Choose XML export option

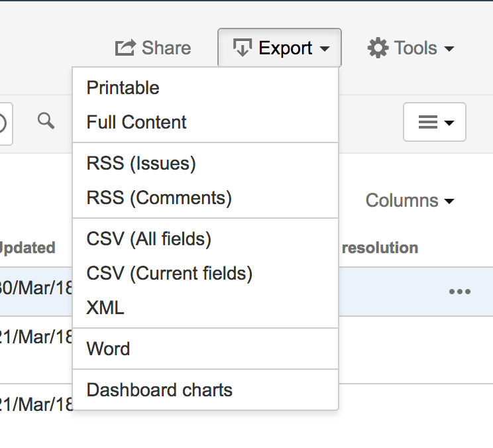(105, 308)
